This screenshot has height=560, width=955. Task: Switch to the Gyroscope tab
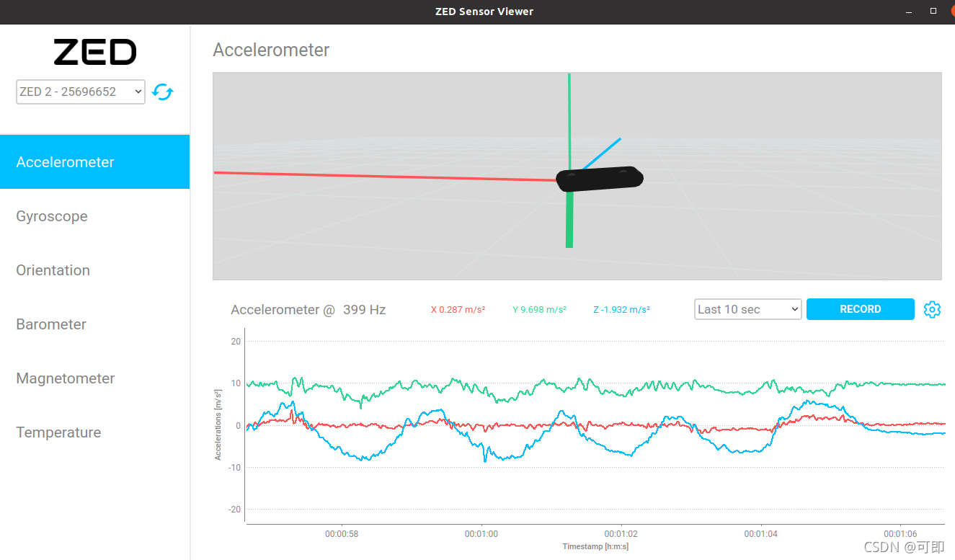click(x=94, y=216)
